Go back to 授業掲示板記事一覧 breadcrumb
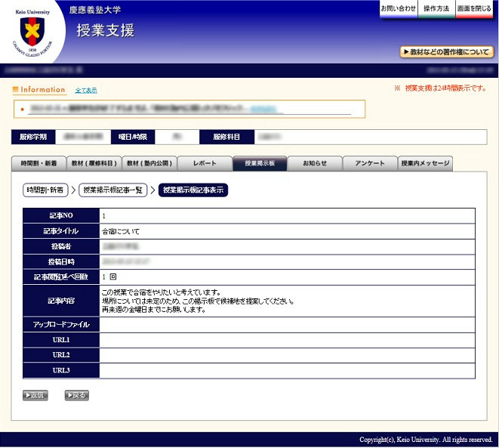The width and height of the screenshot is (499, 448). click(x=112, y=190)
